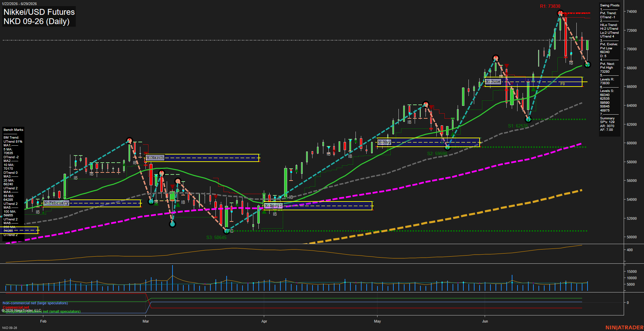Select latest swing pivot low marker near 68340
Screen dimensions: 644x331
pos(588,65)
